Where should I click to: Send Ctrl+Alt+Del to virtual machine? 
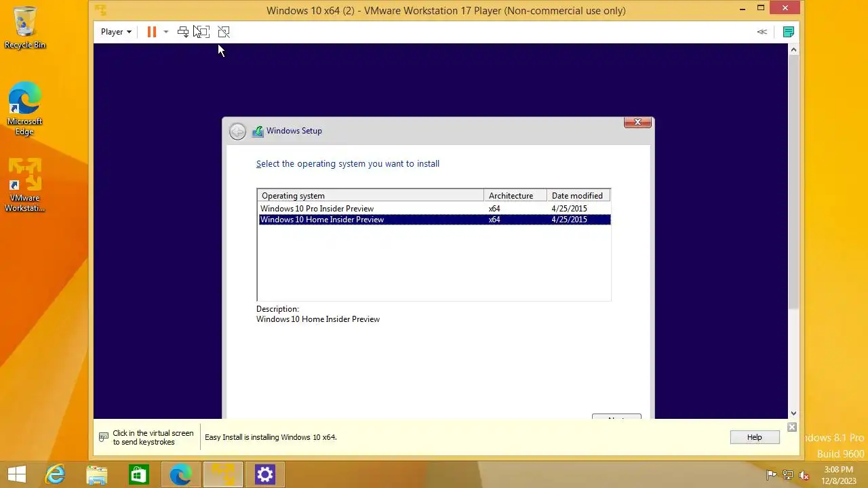coord(183,32)
